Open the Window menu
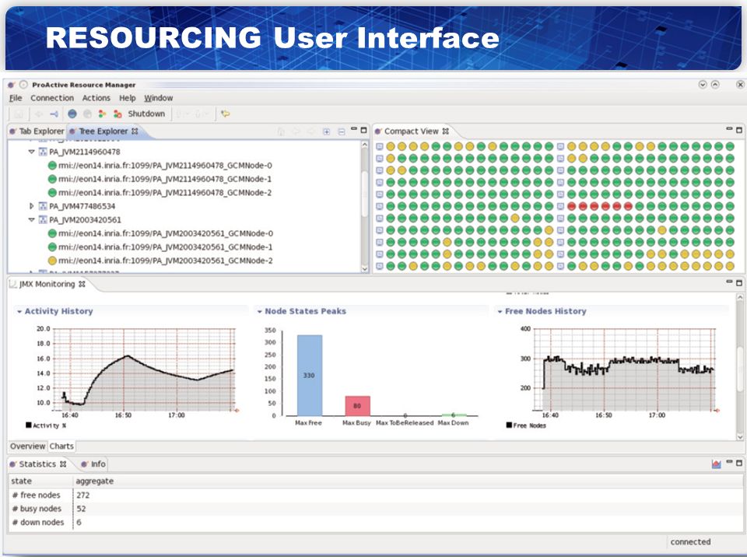Image resolution: width=747 pixels, height=560 pixels. [x=158, y=98]
